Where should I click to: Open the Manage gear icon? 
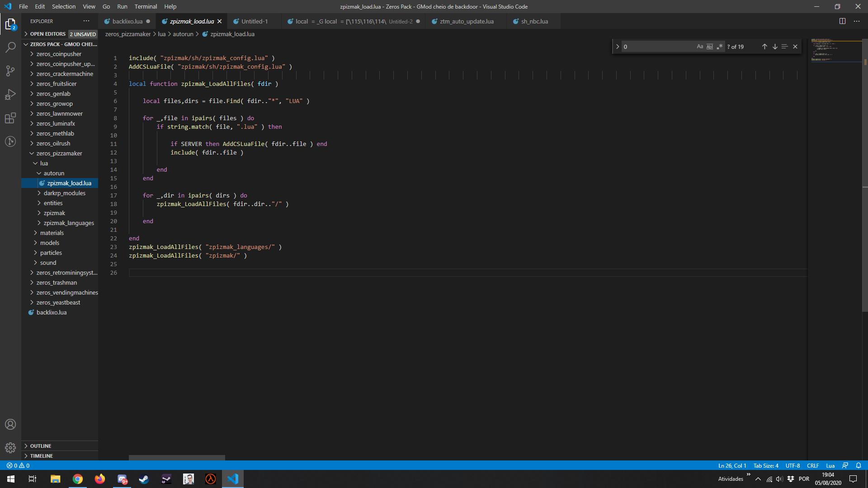[10, 447]
